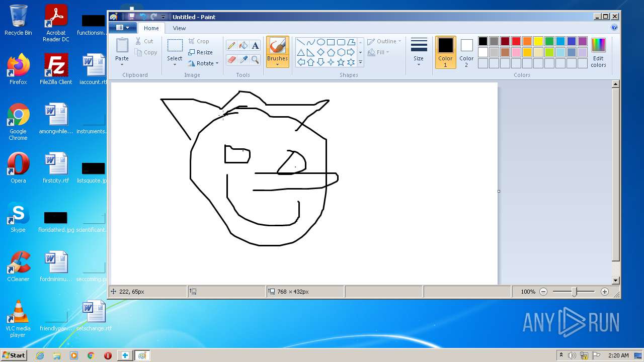The width and height of the screenshot is (644, 362).
Task: Pick the red color swatch
Action: pyautogui.click(x=516, y=41)
